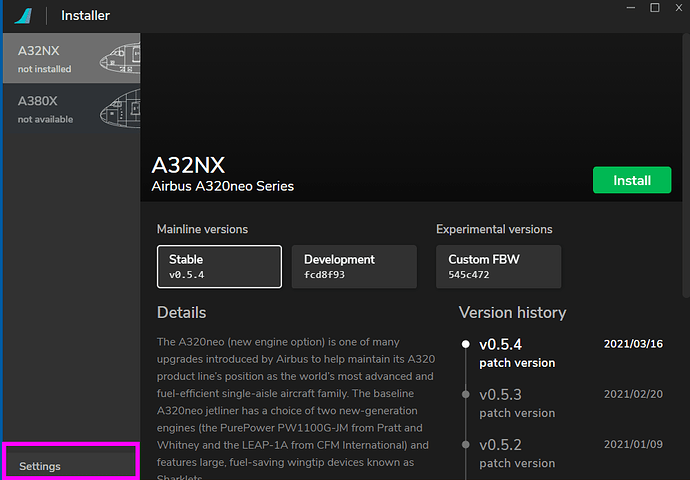Screen dimensions: 690x480
Task: Click the Mainline versions label
Action: click(202, 229)
